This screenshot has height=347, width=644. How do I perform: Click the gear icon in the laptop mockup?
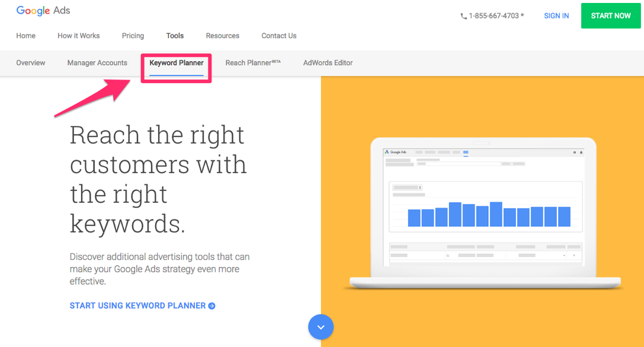click(x=574, y=152)
